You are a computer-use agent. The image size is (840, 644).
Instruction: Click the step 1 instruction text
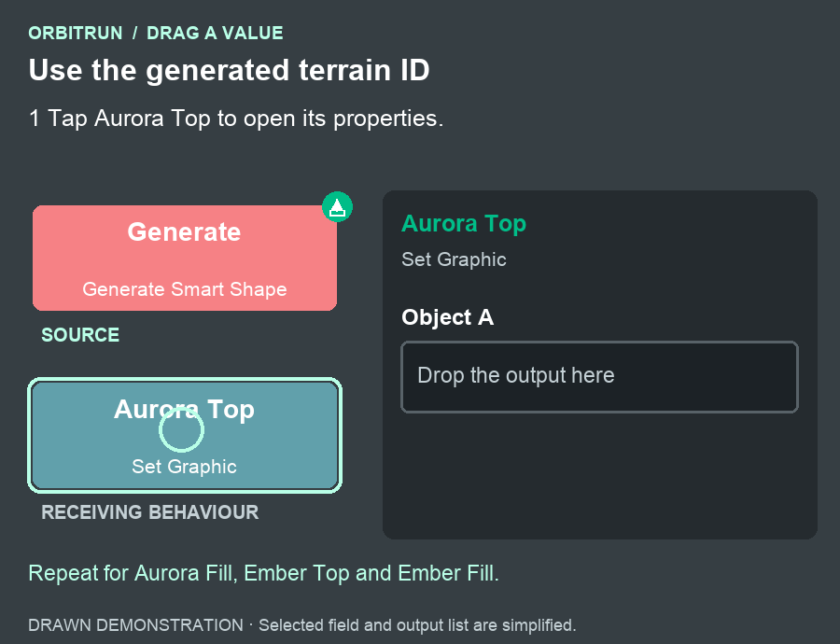click(x=236, y=119)
